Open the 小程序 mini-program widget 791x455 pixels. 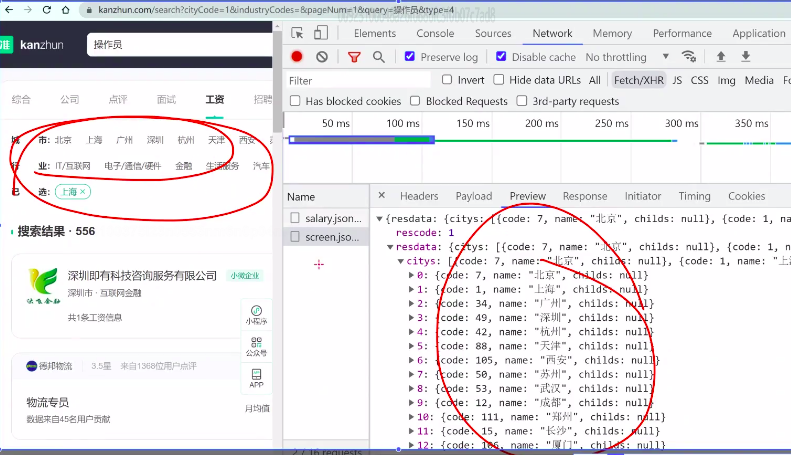pos(256,314)
